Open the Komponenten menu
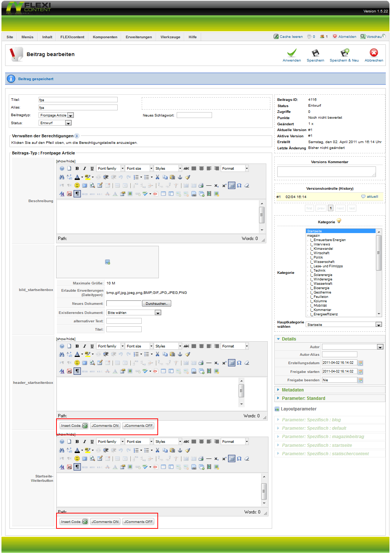This screenshot has width=392, height=555. click(x=105, y=37)
